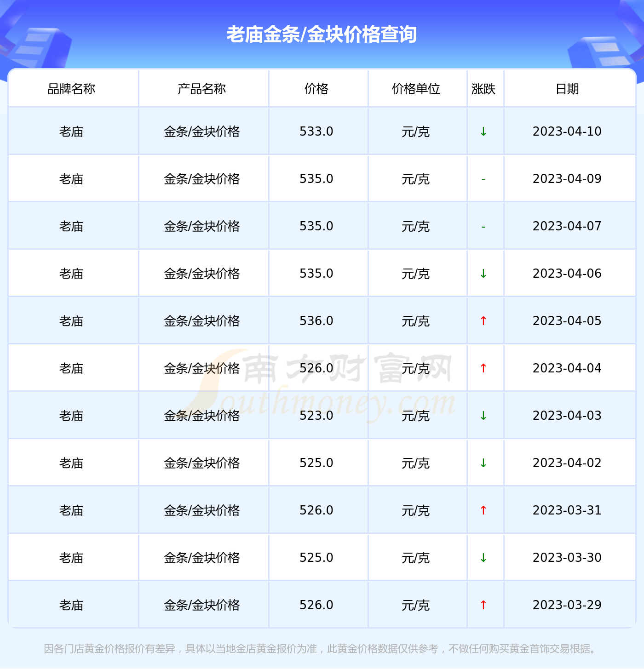Click the red up arrow for 2023-04-05
The height and width of the screenshot is (669, 644).
(x=483, y=321)
